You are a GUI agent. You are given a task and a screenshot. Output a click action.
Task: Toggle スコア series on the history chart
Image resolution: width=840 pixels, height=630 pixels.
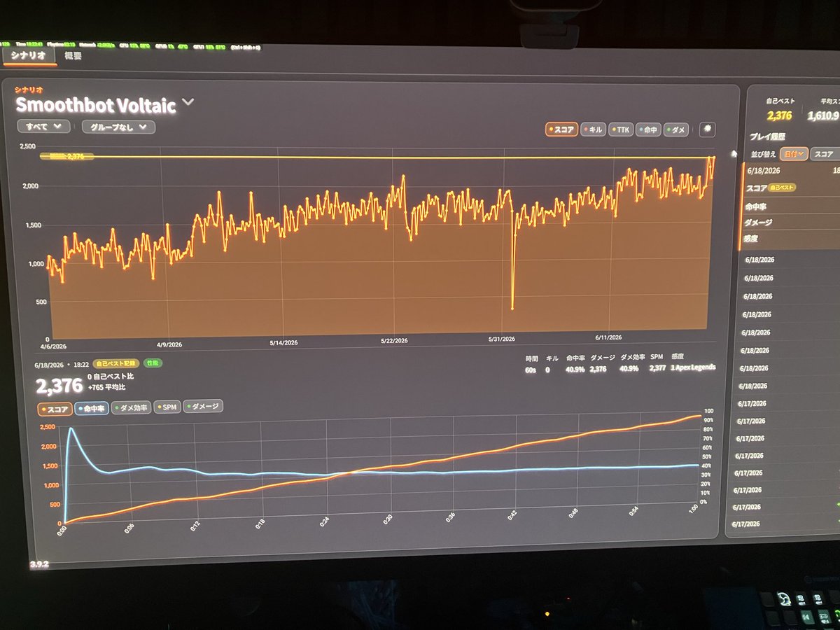[561, 129]
